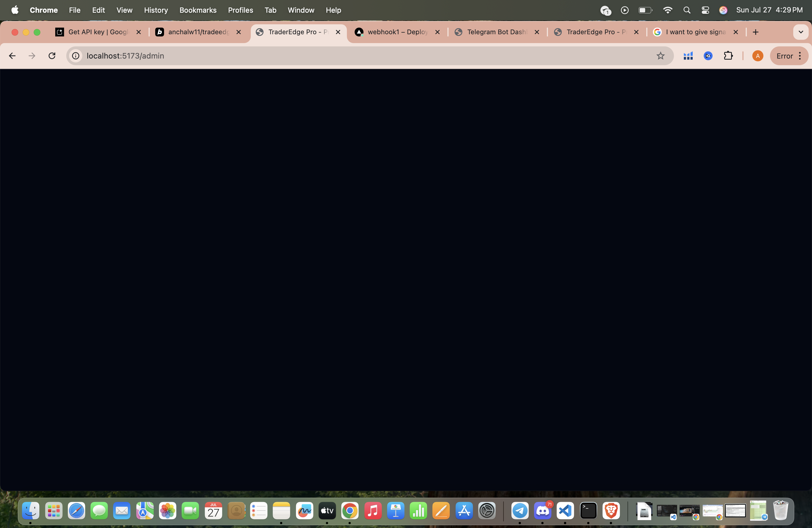Click the browser back arrow
Screen dimensions: 812x528
tap(12, 56)
